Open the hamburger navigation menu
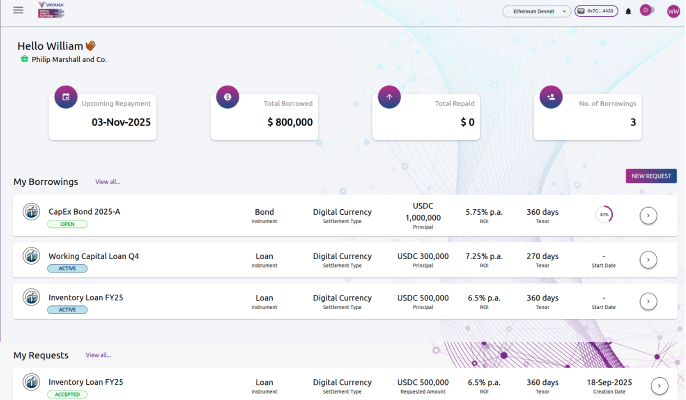This screenshot has width=686, height=400. 18,11
